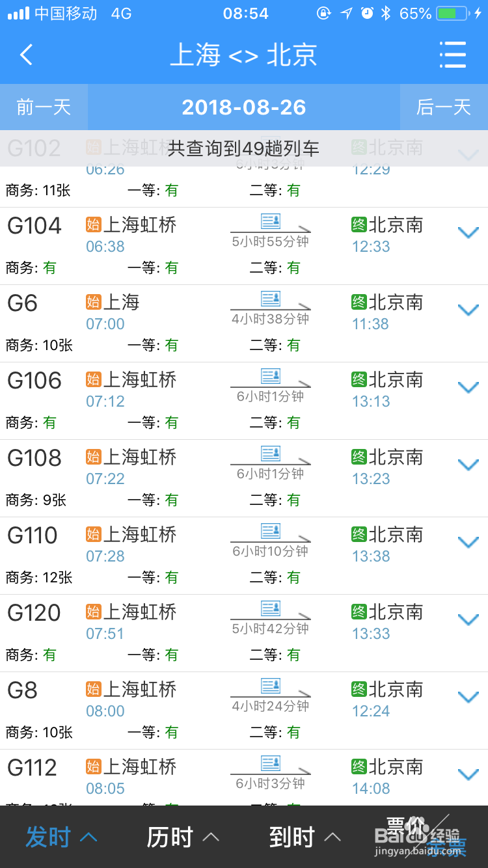488x868 pixels.
Task: Tap the green terminus badge for G120
Action: 359,612
